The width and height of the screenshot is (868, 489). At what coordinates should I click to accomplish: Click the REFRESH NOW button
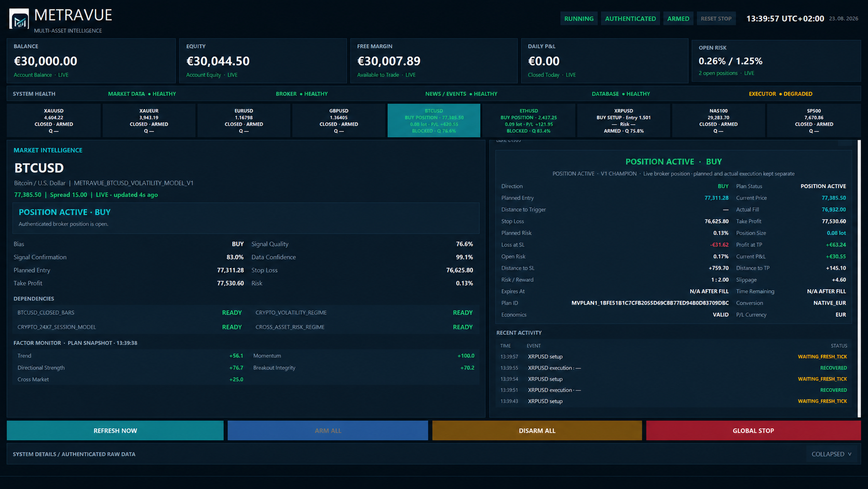115,431
